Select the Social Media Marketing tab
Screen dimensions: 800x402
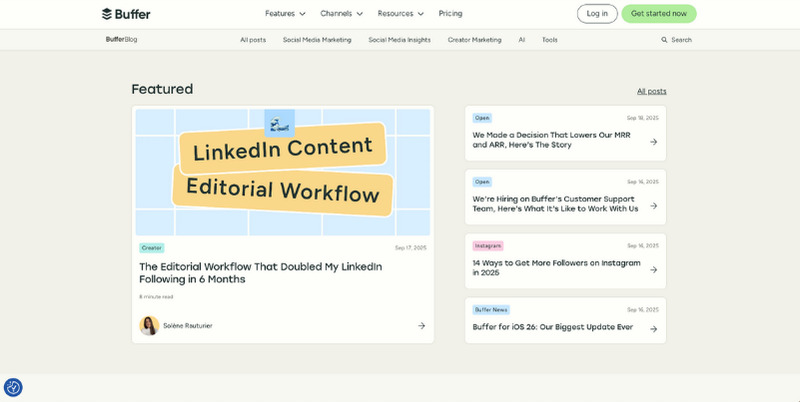pos(317,40)
